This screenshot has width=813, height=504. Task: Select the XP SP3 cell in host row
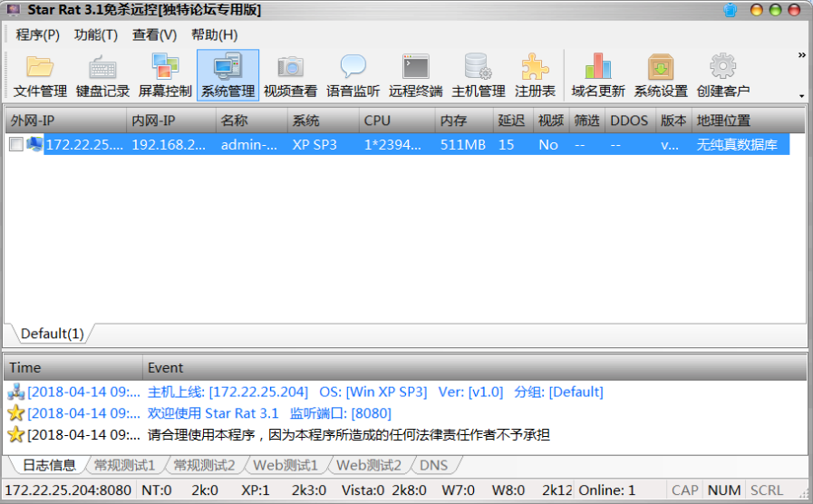click(x=315, y=145)
